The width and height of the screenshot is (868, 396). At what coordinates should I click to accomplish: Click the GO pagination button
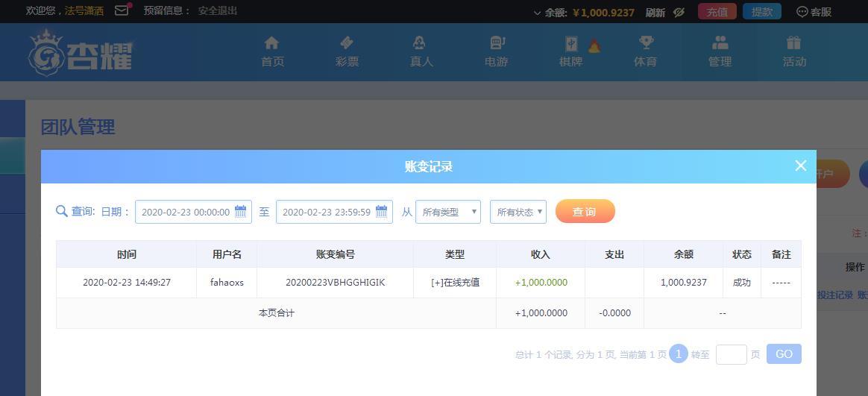click(784, 354)
